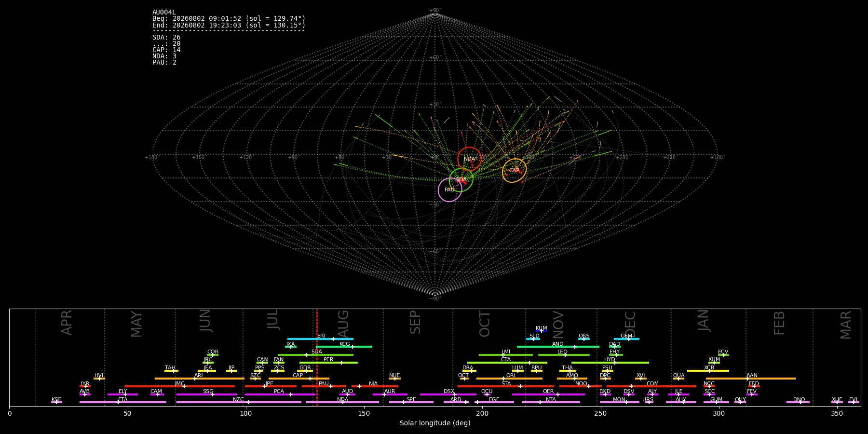This screenshot has width=868, height=434.
Task: Select the PER shower activity bar
Action: [328, 363]
